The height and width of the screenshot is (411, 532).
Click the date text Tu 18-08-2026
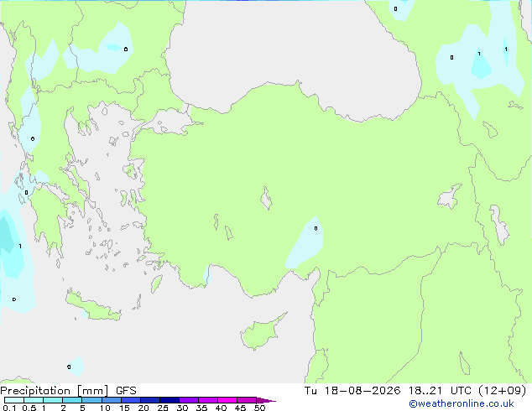(x=352, y=391)
